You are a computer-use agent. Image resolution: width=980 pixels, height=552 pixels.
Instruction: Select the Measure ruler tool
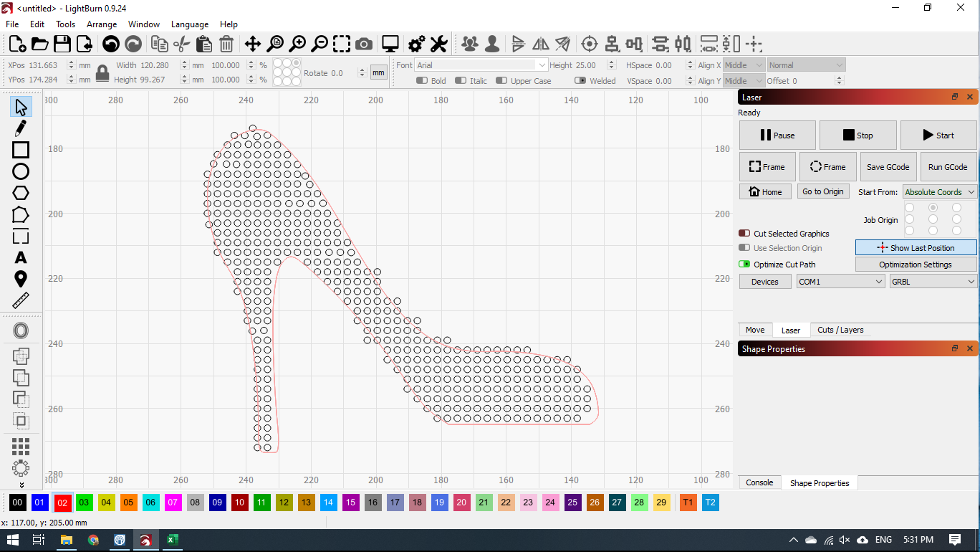tap(20, 300)
